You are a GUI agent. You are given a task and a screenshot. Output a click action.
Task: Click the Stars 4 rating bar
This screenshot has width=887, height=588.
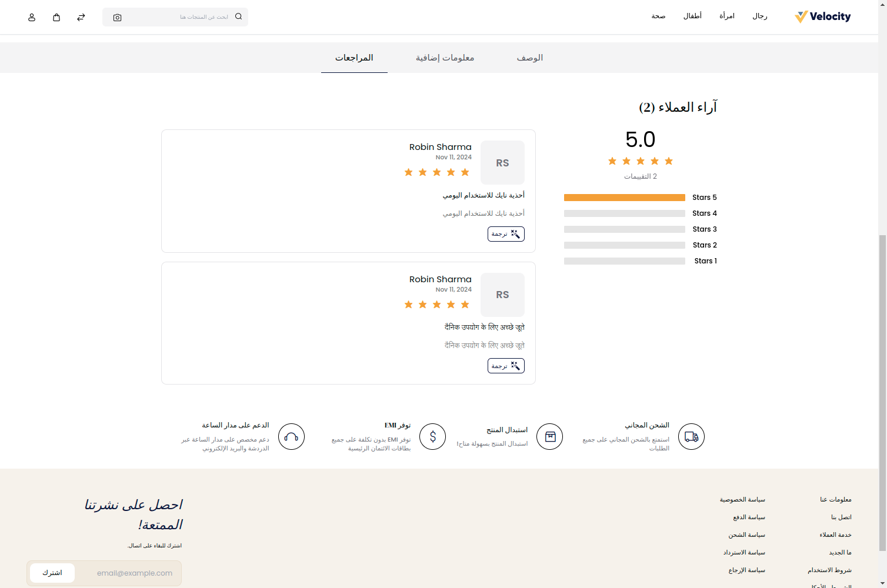click(625, 213)
